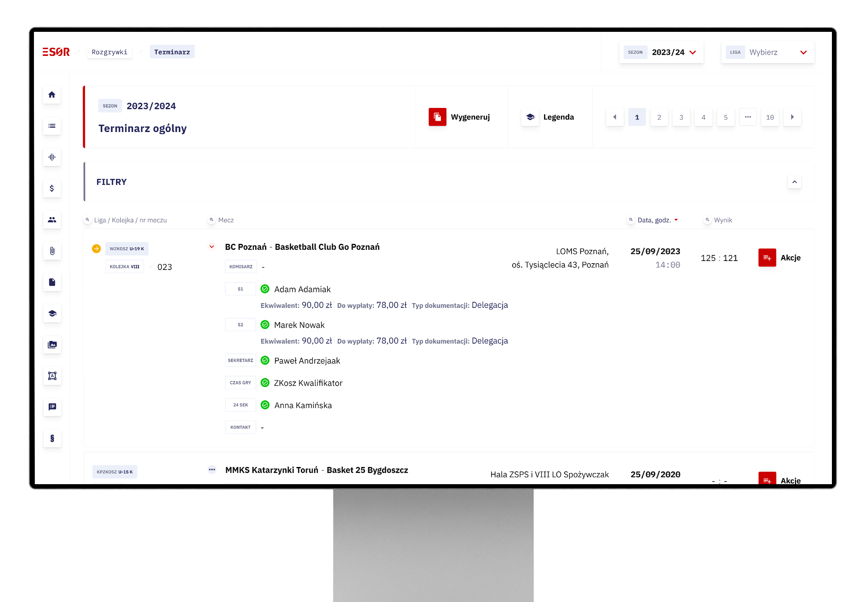Expand MMKS Katarzynki Toruń match options

point(212,470)
